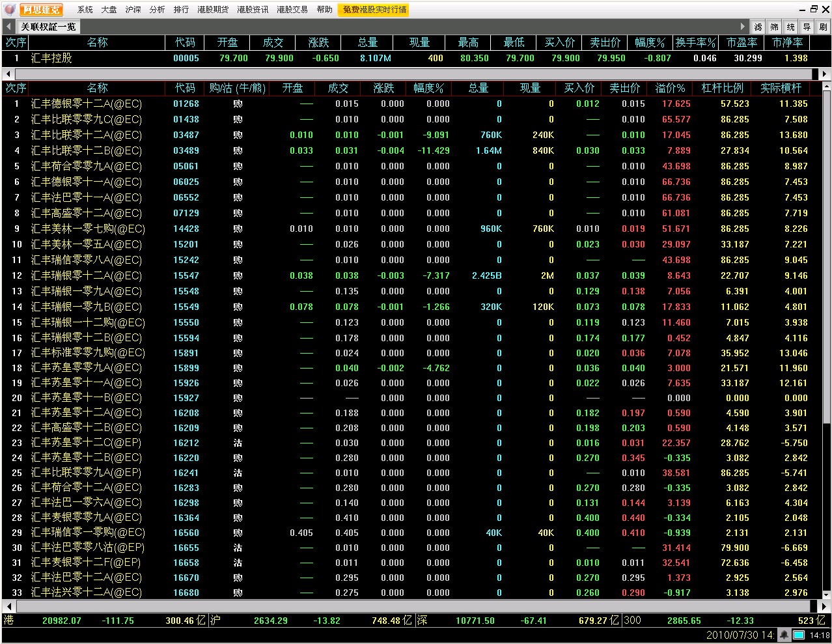Click the vertical scrollbar thumb on right
Image resolution: width=832 pixels, height=644 pixels.
tap(827, 257)
